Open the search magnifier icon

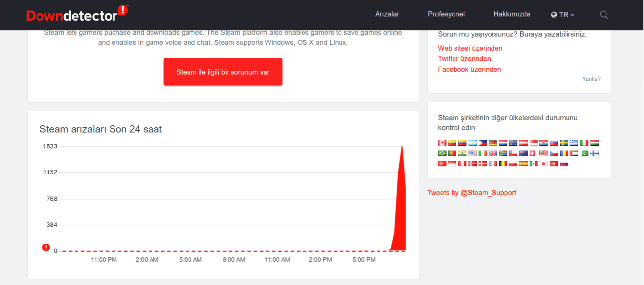pyautogui.click(x=604, y=15)
